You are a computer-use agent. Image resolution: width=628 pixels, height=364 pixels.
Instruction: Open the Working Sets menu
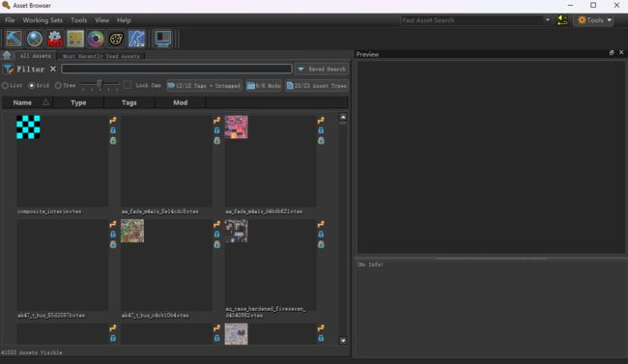click(43, 20)
